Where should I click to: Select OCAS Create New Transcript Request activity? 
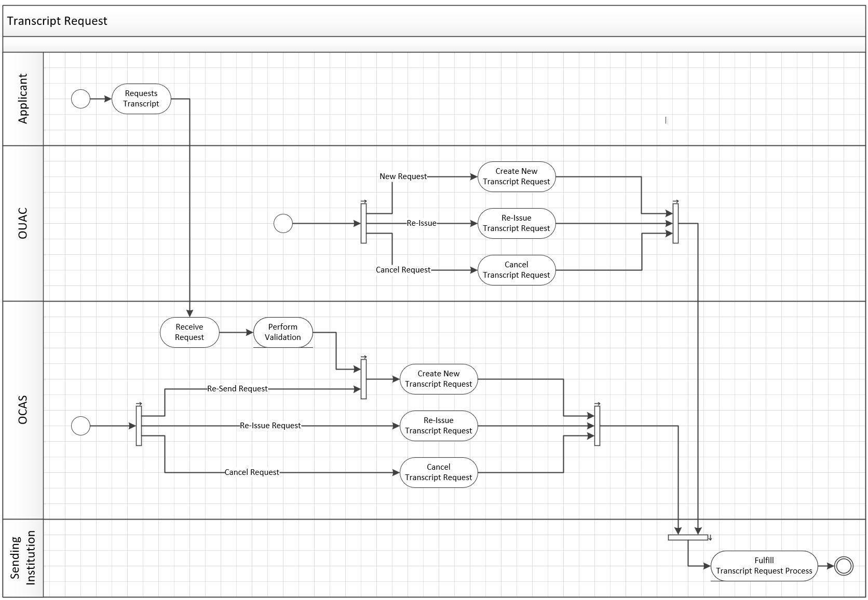[x=439, y=379]
